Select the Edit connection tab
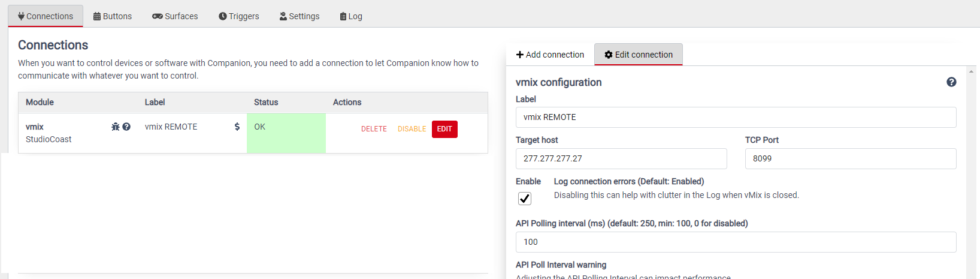The width and height of the screenshot is (980, 279). point(639,55)
